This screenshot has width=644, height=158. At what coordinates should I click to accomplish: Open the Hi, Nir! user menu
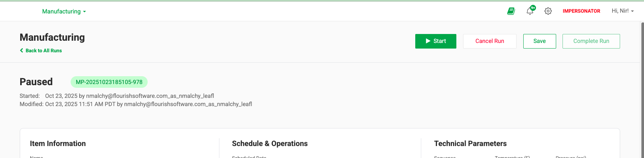click(x=622, y=11)
